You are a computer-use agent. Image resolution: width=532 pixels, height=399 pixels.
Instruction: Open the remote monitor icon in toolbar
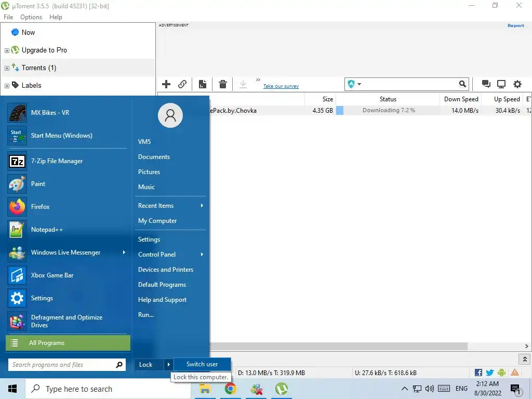501,84
